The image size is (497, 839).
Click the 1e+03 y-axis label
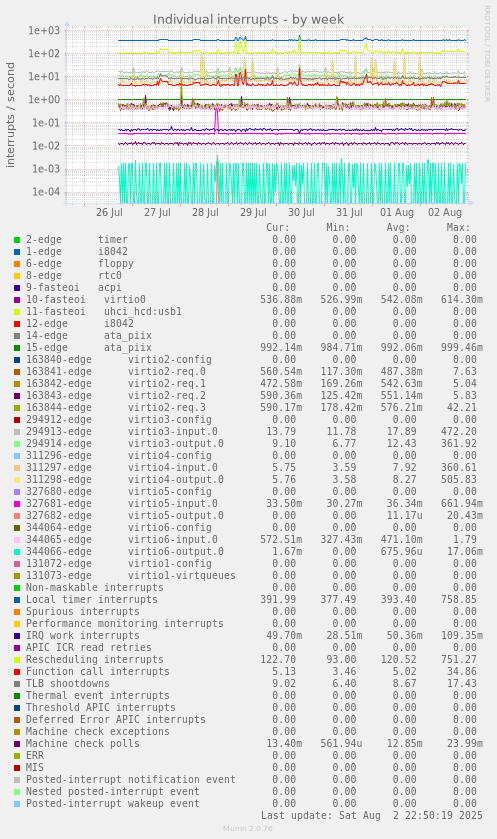click(x=44, y=30)
